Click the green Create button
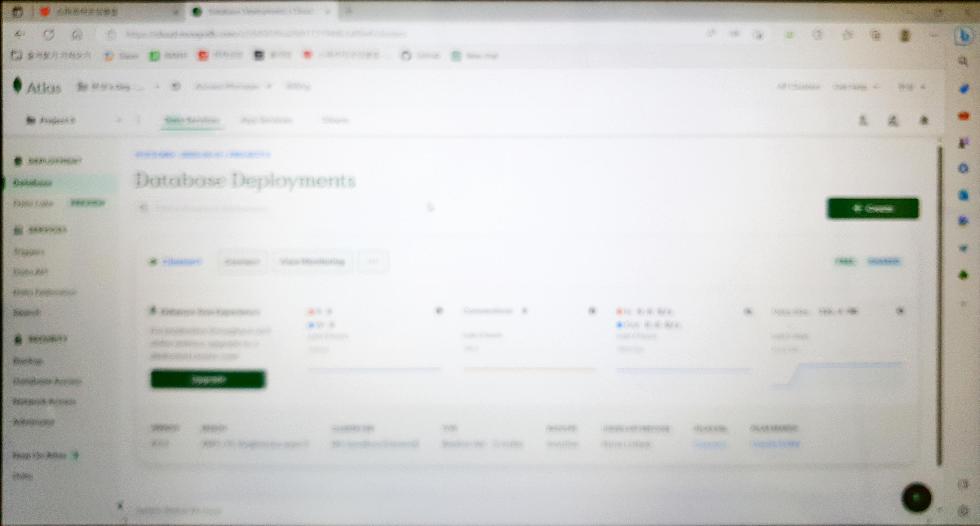Viewport: 980px width, 526px height. (x=873, y=208)
